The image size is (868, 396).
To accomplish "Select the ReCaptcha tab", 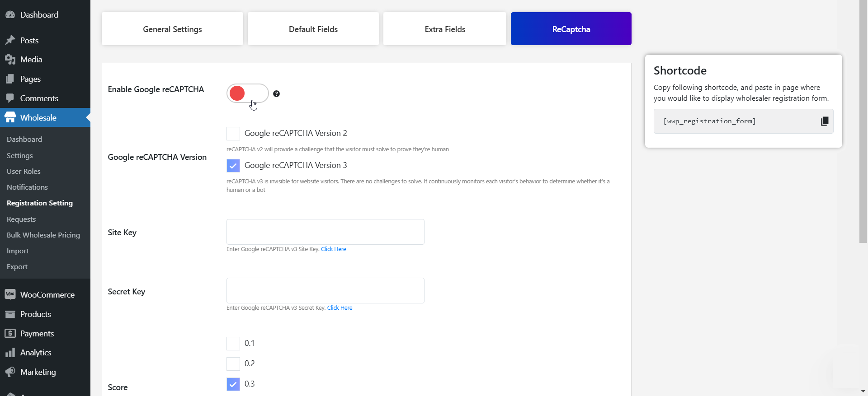I will pyautogui.click(x=571, y=29).
